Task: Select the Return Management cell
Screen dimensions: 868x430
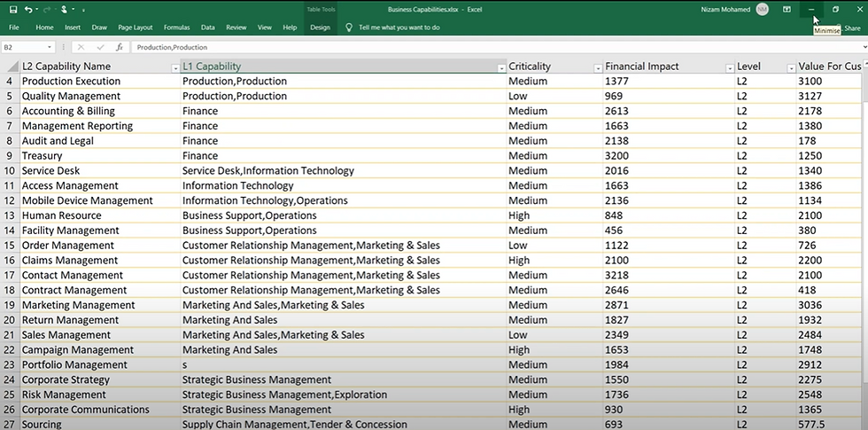Action: pyautogui.click(x=100, y=320)
